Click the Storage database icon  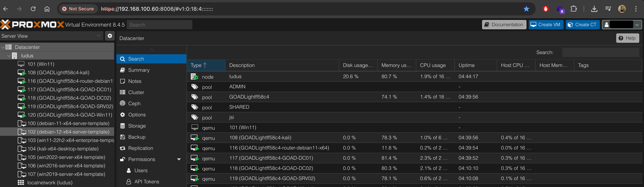pyautogui.click(x=123, y=126)
